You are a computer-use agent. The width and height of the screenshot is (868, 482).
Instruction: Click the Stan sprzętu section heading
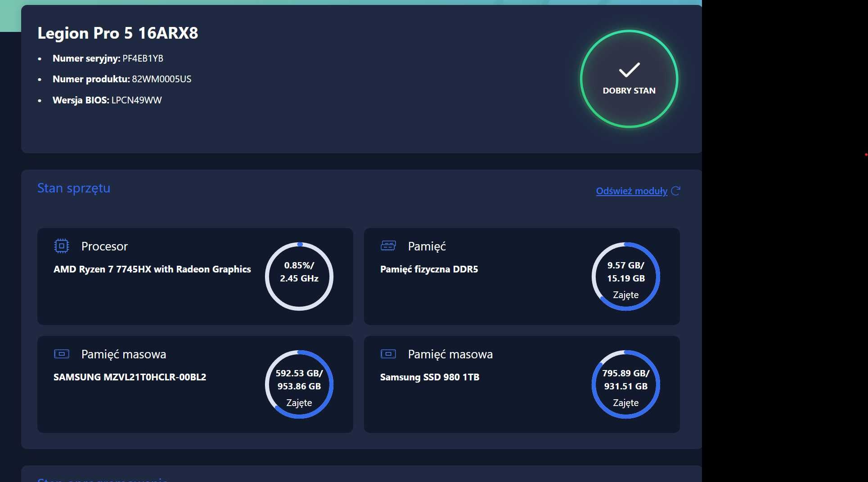click(x=74, y=188)
